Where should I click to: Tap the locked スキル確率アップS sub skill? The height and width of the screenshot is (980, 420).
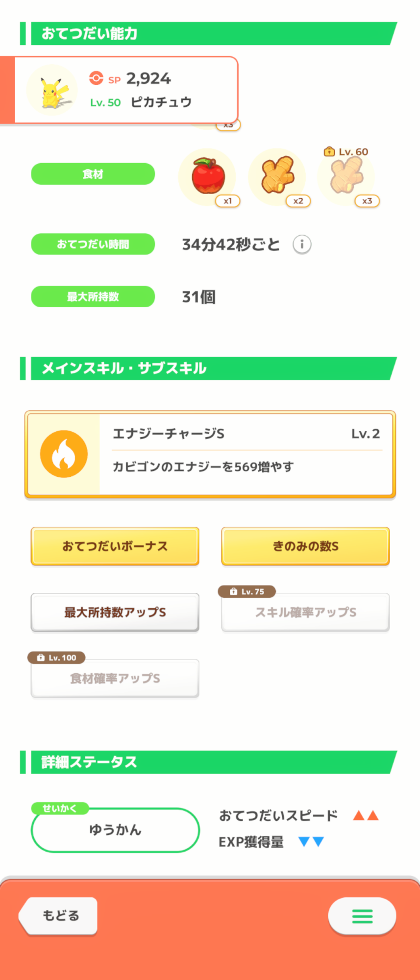point(305,612)
